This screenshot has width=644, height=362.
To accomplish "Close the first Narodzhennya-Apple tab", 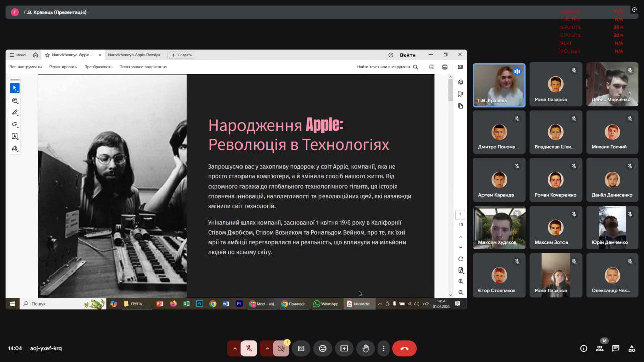I will [100, 55].
